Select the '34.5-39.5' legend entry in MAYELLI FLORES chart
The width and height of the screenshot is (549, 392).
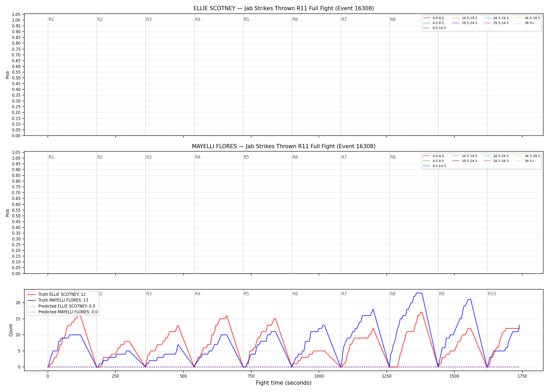528,156
